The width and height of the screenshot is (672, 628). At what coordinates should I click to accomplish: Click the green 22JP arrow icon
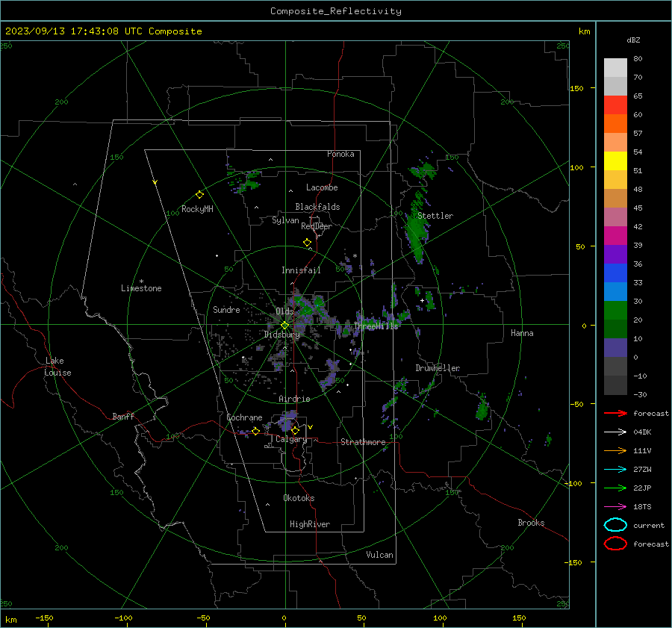click(615, 488)
